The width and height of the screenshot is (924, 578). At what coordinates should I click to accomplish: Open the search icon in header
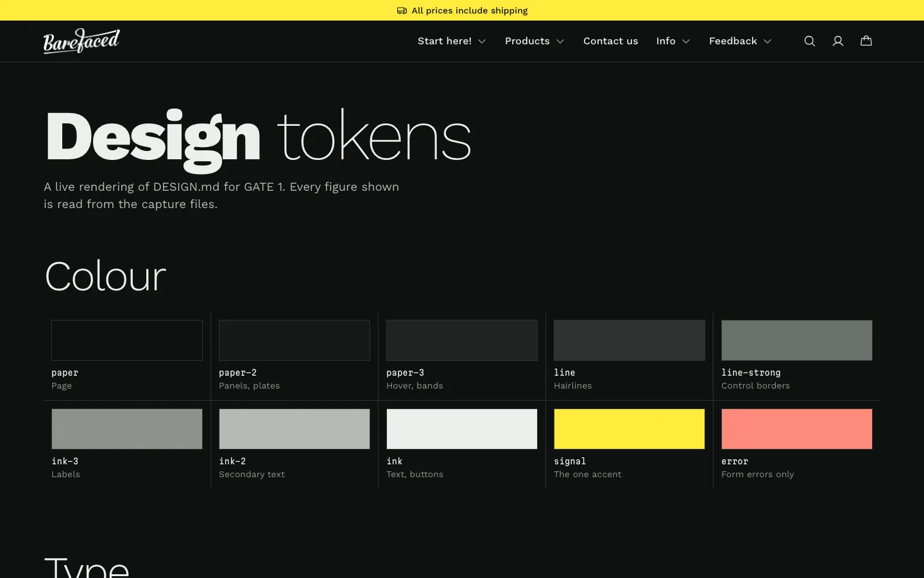[x=810, y=41]
